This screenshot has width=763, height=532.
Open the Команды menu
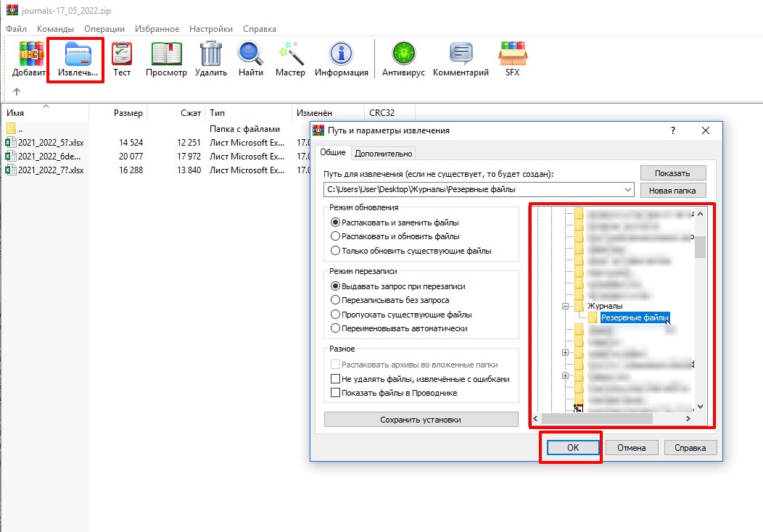[x=55, y=29]
